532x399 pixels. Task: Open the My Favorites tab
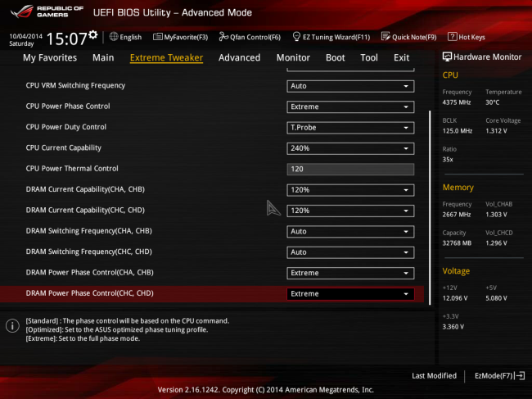click(x=50, y=57)
